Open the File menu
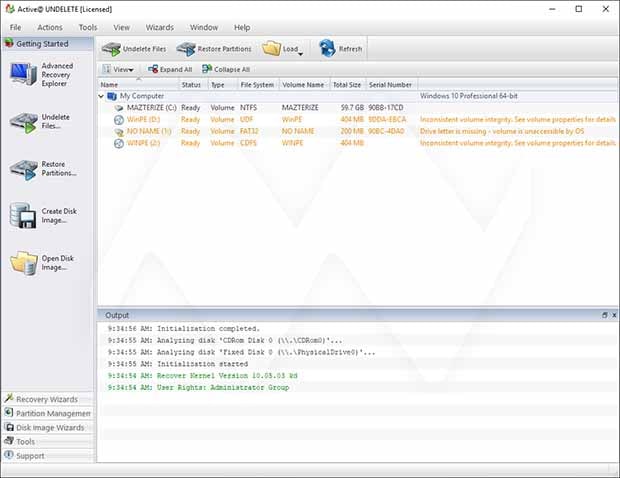 tap(15, 27)
